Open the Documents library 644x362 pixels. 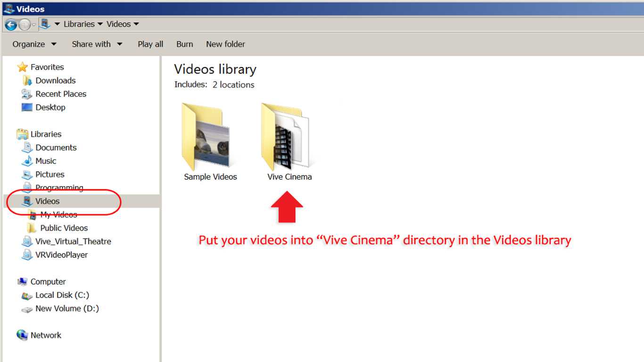pos(56,148)
